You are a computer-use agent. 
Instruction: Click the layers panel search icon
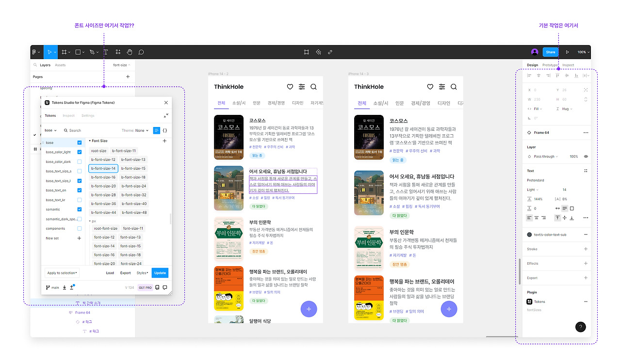click(35, 65)
